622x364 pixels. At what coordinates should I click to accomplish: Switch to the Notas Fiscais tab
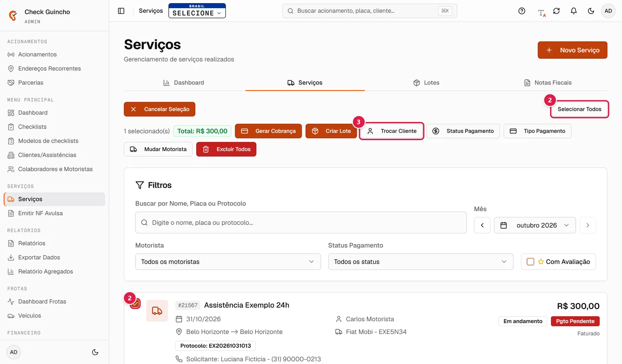pyautogui.click(x=548, y=83)
